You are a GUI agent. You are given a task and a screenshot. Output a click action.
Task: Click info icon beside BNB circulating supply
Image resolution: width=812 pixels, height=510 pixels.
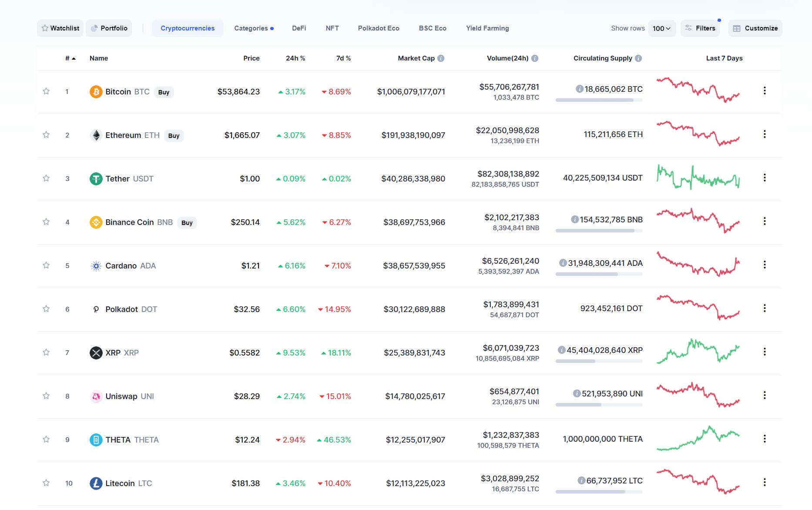pyautogui.click(x=574, y=219)
